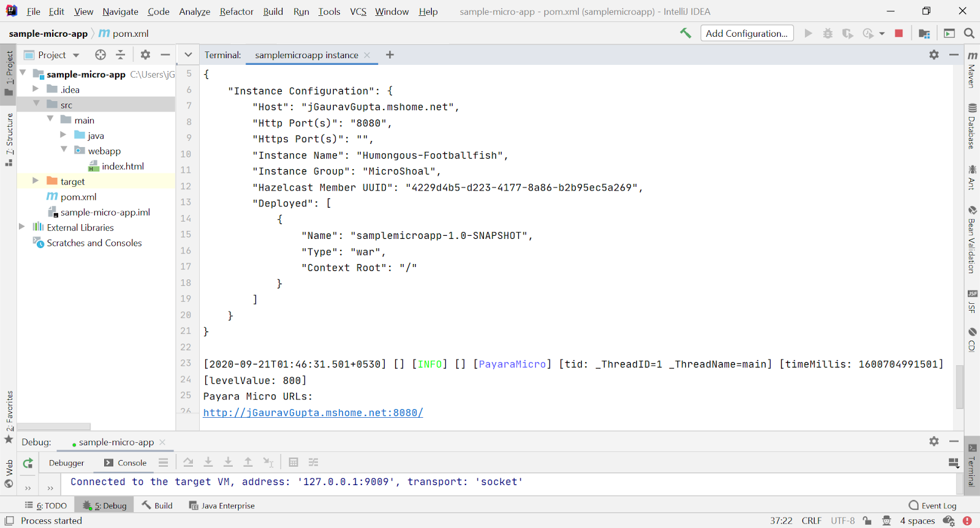Expand External Libraries node

[x=22, y=227]
